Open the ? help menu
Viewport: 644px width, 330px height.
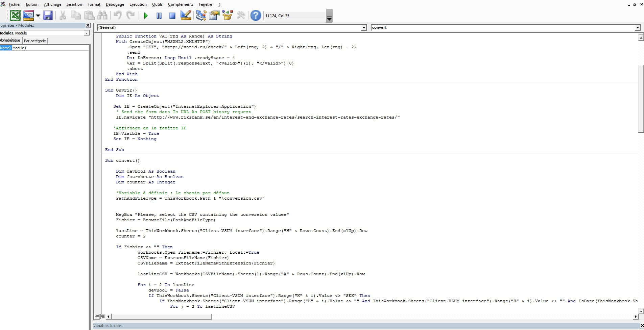[219, 4]
